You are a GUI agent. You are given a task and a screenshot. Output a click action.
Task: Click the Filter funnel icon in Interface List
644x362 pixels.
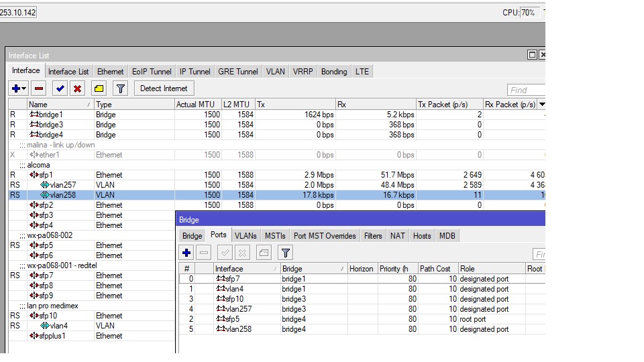120,88
